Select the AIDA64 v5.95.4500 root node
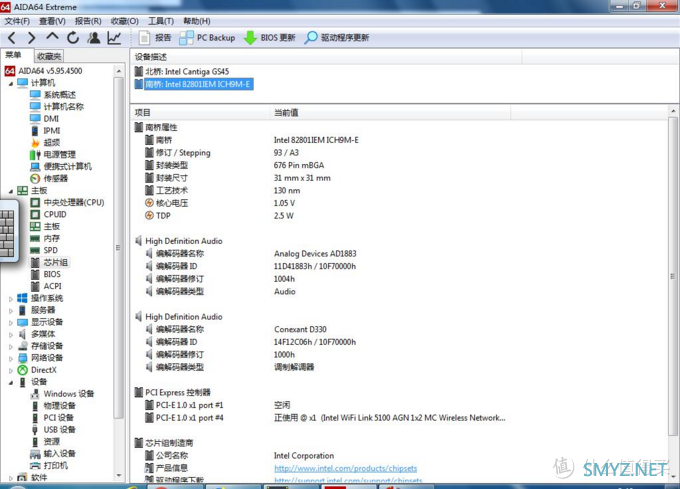Viewport: 680px width, 489px height. tap(43, 71)
